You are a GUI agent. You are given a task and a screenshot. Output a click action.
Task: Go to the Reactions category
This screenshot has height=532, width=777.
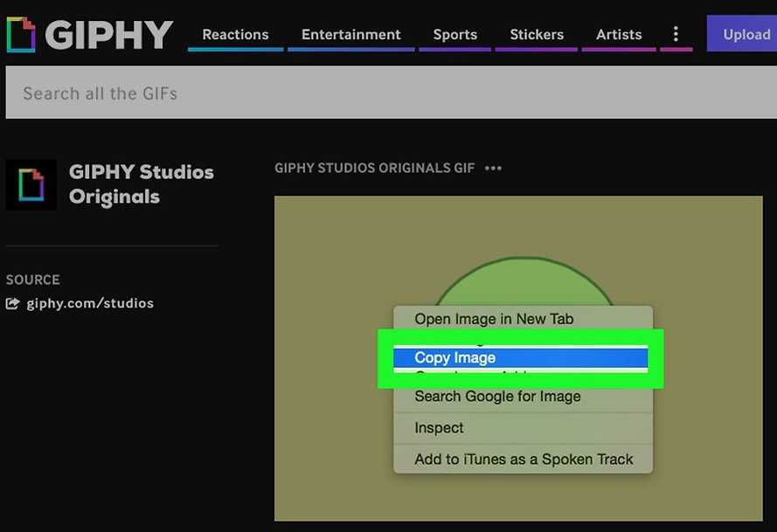(235, 35)
